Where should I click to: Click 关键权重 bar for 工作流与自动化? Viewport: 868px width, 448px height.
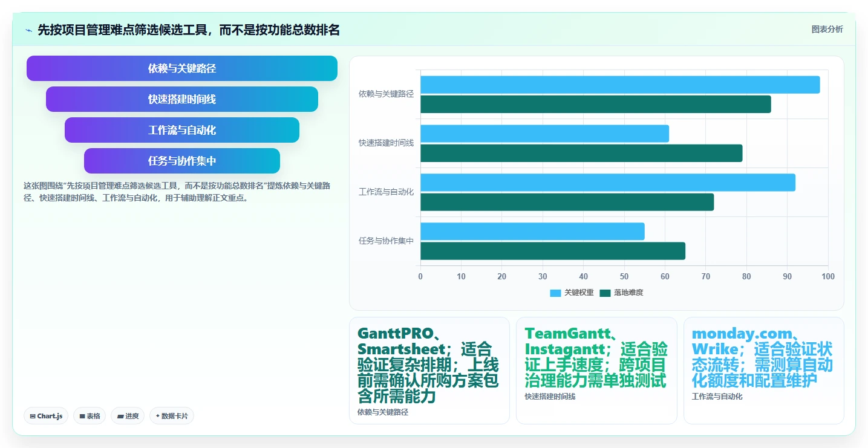pos(608,183)
